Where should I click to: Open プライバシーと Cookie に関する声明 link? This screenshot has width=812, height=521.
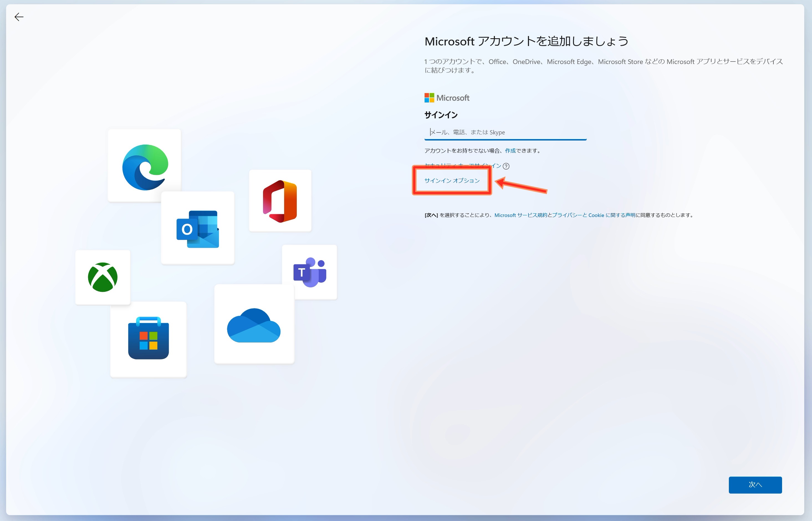tap(593, 215)
